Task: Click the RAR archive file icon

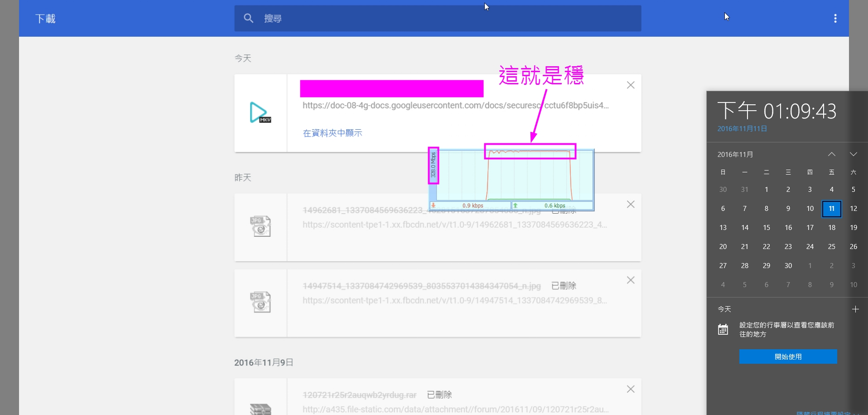Action: click(x=260, y=409)
